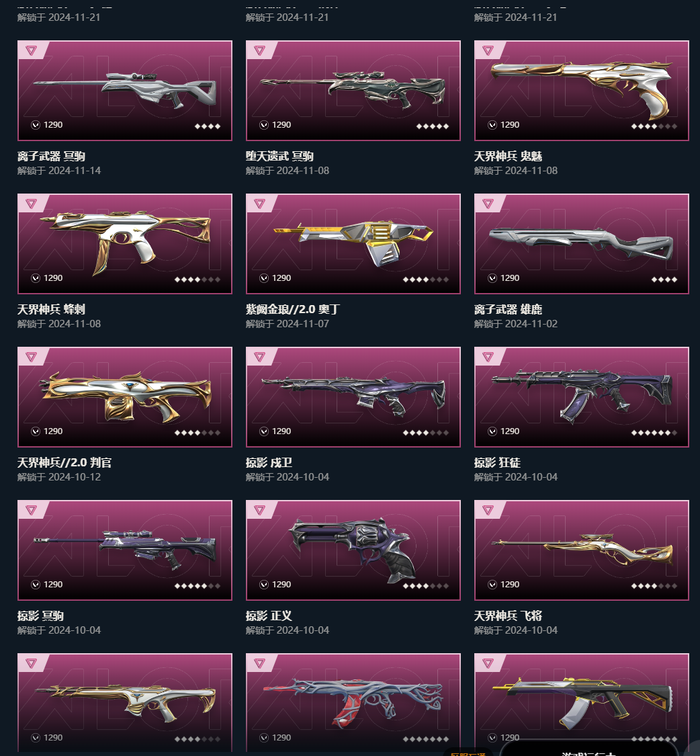This screenshot has height=756, width=700.
Task: Click the VP currency icon on 天界神兵 飞将 card
Action: click(x=492, y=585)
